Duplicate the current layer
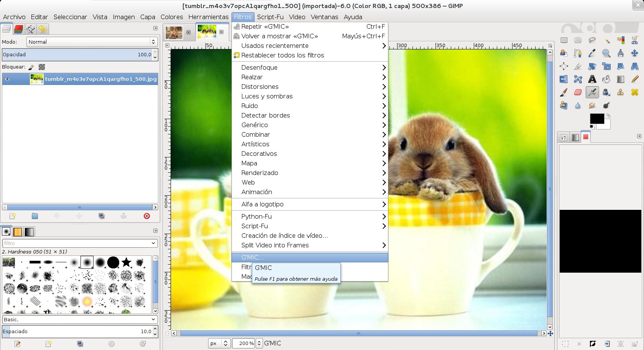This screenshot has height=350, width=644. [x=102, y=216]
